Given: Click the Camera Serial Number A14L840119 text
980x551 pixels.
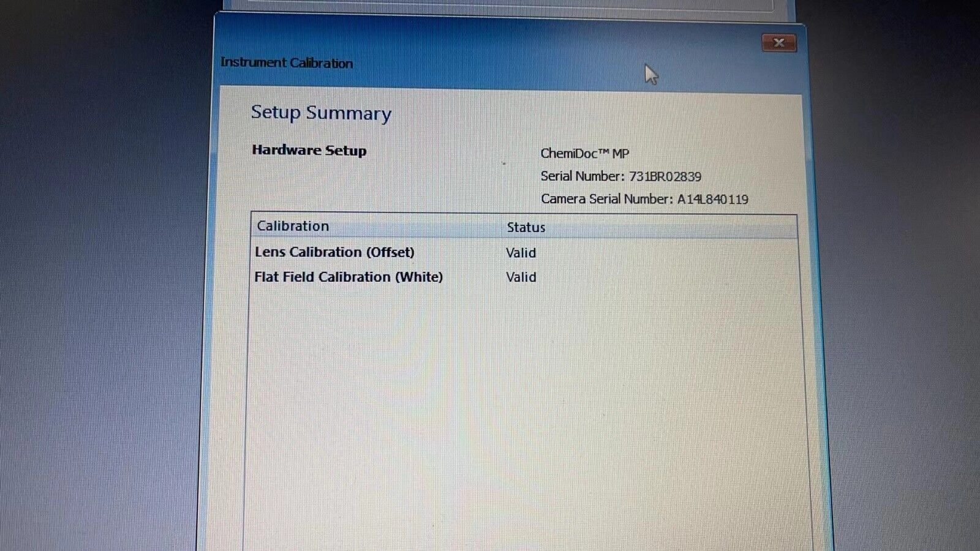Looking at the screenshot, I should [644, 199].
